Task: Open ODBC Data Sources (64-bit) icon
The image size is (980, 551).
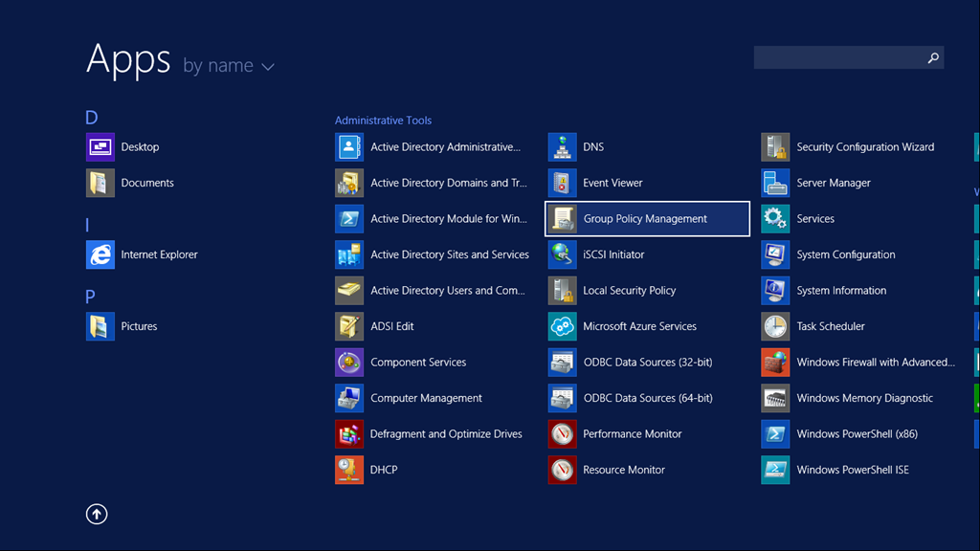Action: pos(562,398)
